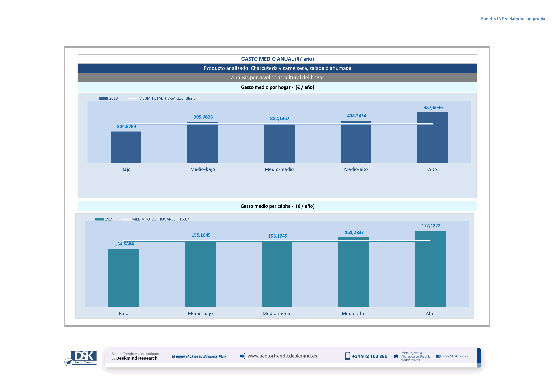
Task: Open the www.sectortrends.deskmind.es link
Action: click(x=282, y=356)
